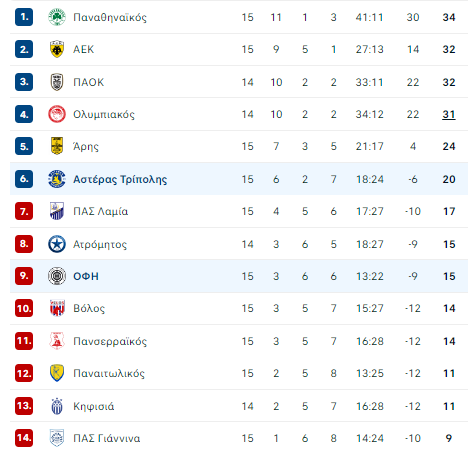Image resolution: width=468 pixels, height=453 pixels.
Task: Click the Αστέρας Τρίπολης star logo
Action: click(57, 179)
